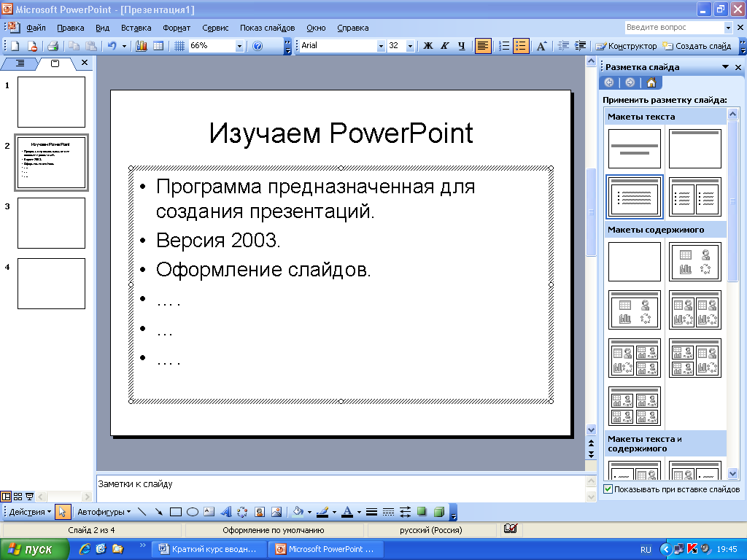Expand the Автофигуры menu
747x560 pixels.
pos(104,512)
